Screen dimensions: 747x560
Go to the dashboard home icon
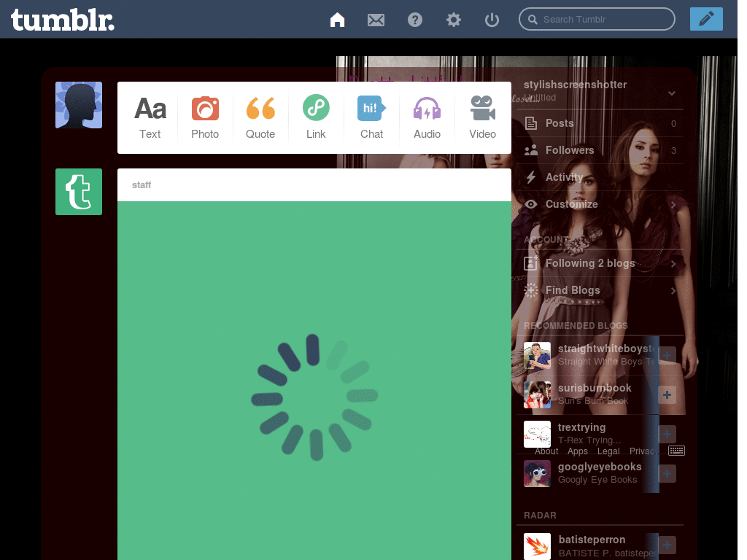pyautogui.click(x=337, y=20)
